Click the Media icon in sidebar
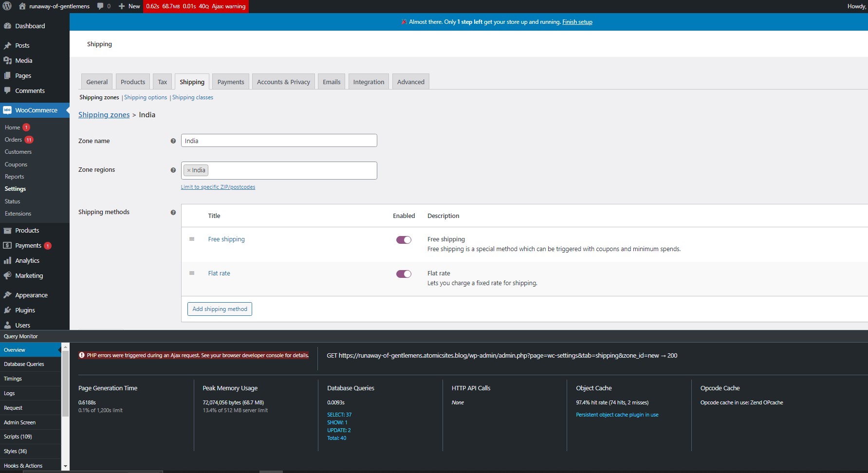 click(x=8, y=60)
